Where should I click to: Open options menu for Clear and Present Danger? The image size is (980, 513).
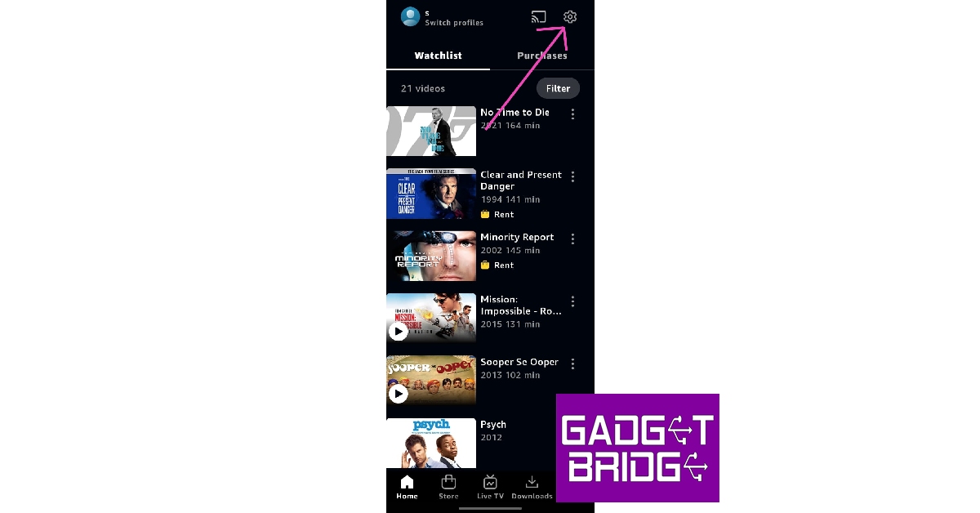click(x=572, y=176)
